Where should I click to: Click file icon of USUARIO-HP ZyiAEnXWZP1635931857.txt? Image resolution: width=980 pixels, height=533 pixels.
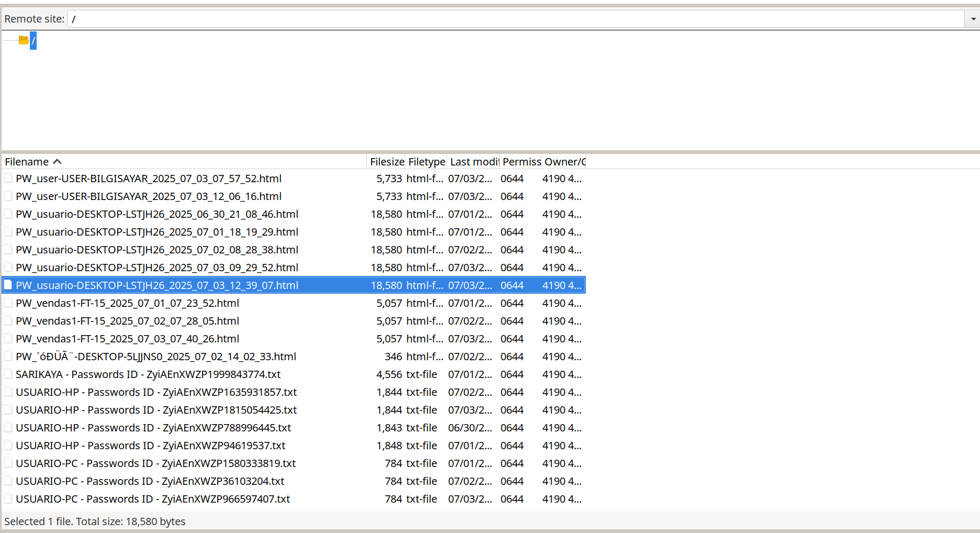tap(8, 392)
